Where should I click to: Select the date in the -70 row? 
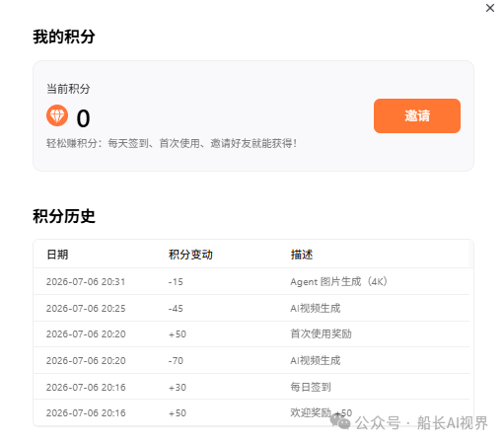pos(86,361)
